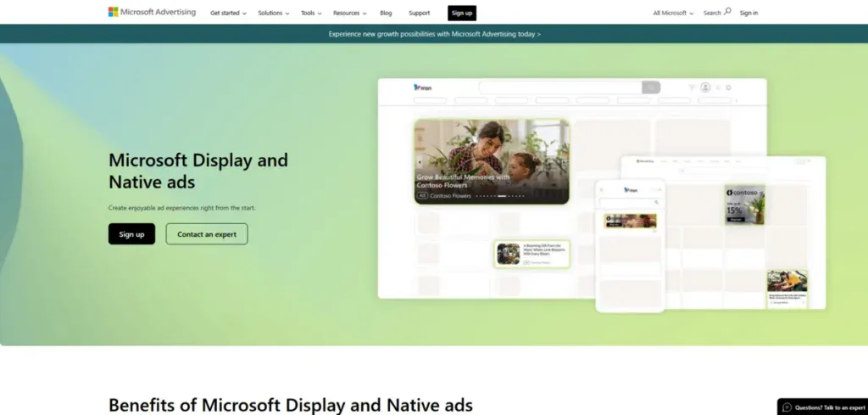The width and height of the screenshot is (868, 415).
Task: Expand the Solutions dropdown
Action: click(274, 13)
